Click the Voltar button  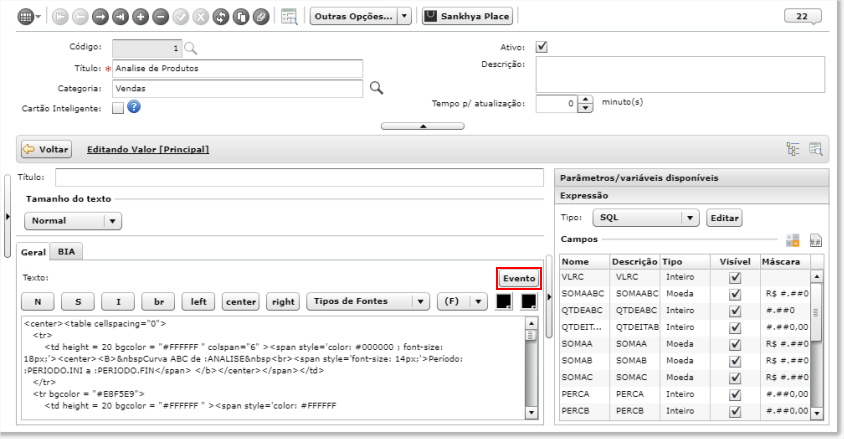pyautogui.click(x=46, y=149)
